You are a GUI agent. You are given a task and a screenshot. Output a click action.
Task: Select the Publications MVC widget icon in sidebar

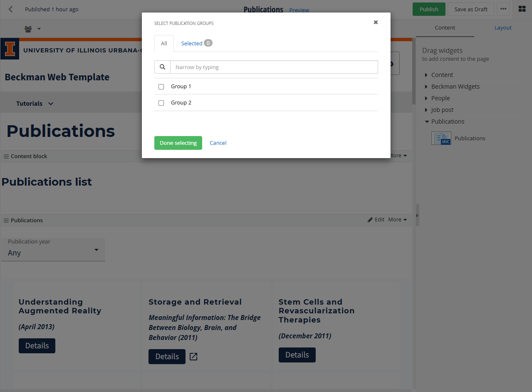point(441,138)
